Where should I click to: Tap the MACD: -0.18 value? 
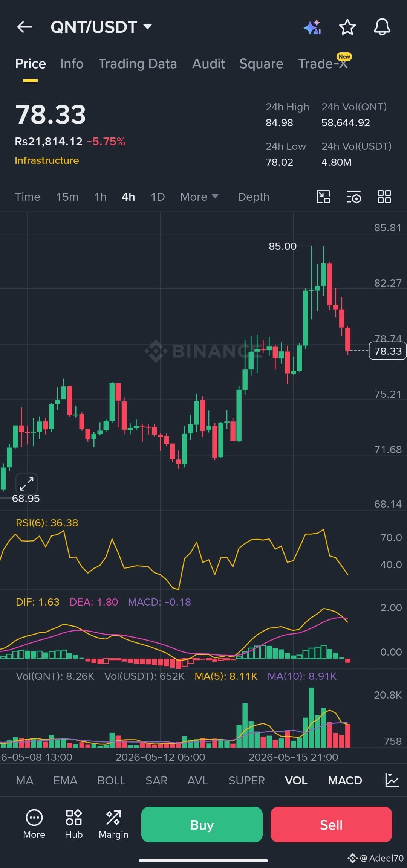click(x=159, y=602)
